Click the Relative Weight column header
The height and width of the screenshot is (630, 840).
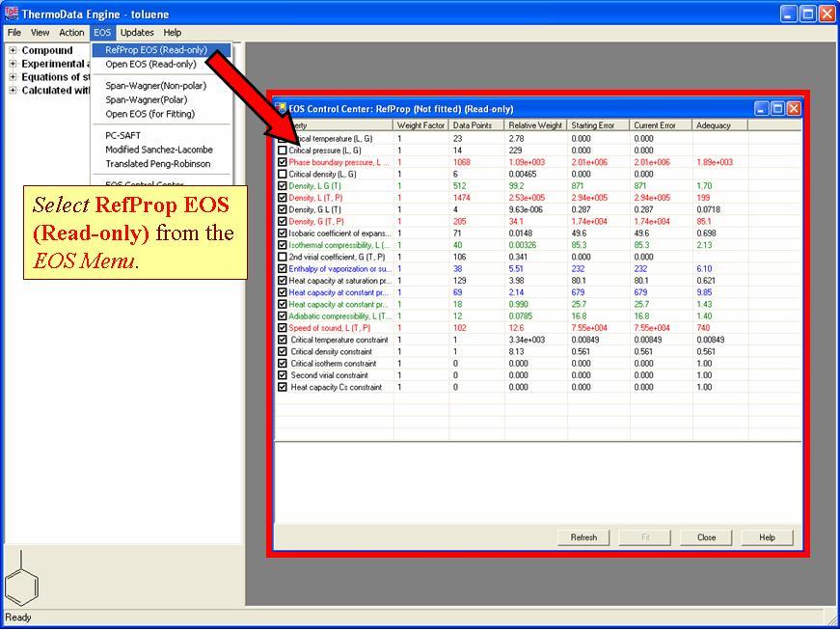[535, 125]
